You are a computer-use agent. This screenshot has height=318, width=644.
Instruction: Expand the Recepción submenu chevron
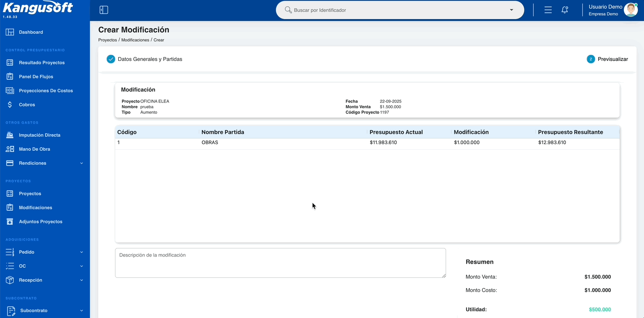point(82,280)
